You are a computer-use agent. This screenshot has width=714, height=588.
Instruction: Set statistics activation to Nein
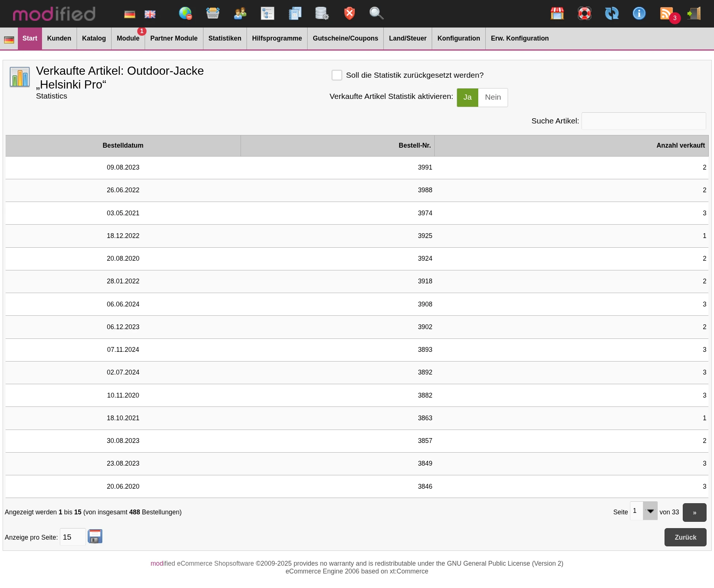tap(493, 97)
